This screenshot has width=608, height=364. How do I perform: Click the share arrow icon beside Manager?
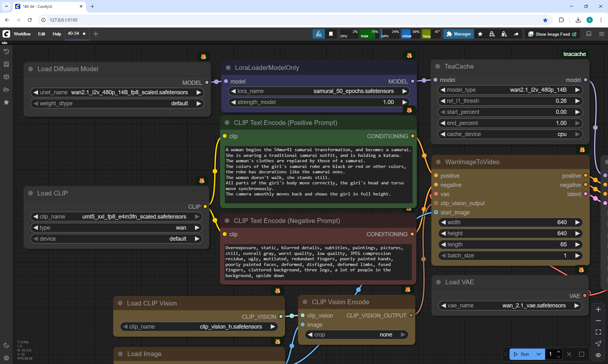click(x=516, y=34)
